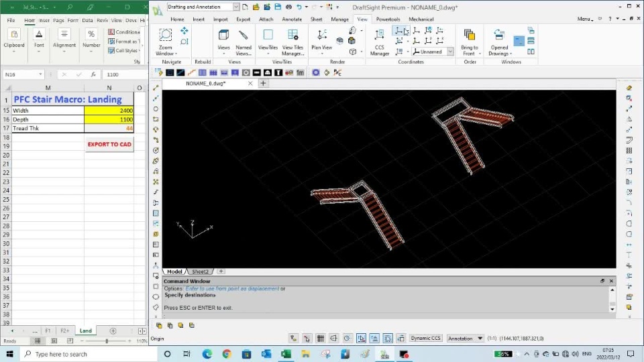Switch Excel to Page Layout view
This screenshot has width=644, height=362.
[54, 341]
